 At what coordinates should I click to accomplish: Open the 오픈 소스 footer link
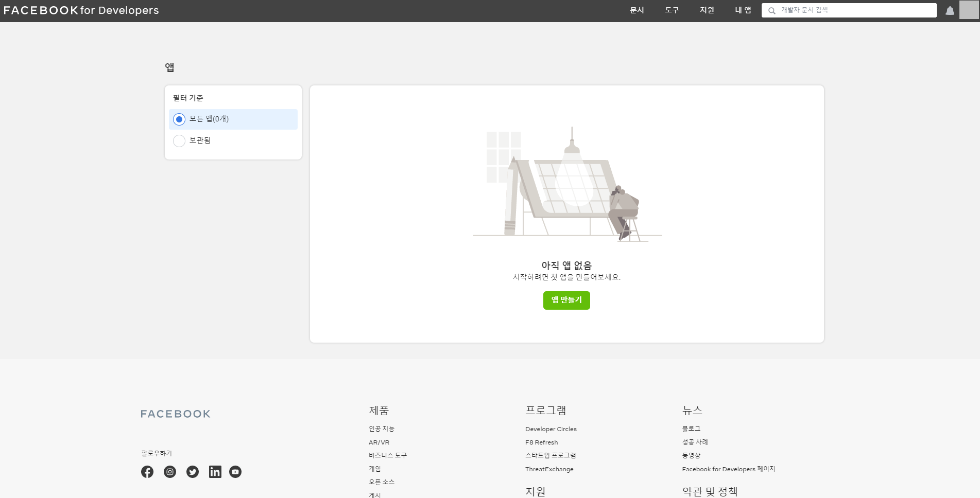pos(382,482)
